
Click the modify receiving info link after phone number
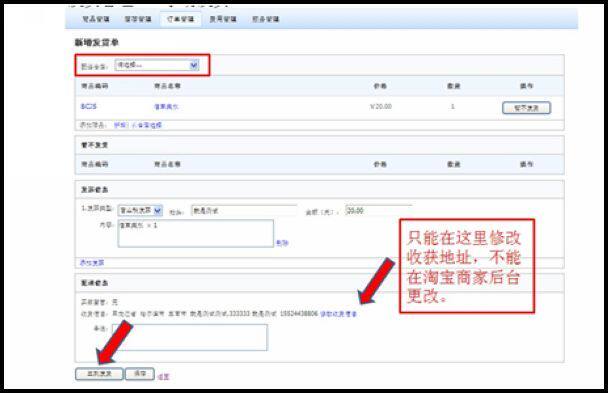[x=339, y=314]
